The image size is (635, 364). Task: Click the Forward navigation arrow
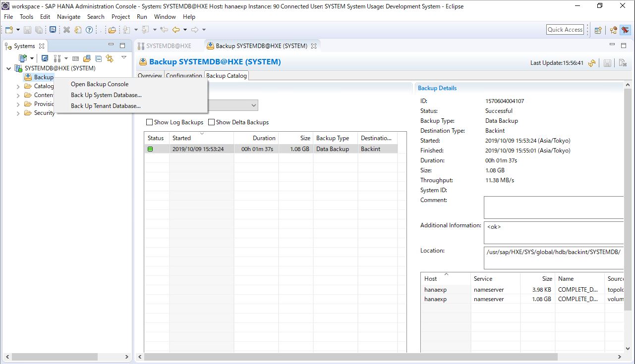coord(194,30)
